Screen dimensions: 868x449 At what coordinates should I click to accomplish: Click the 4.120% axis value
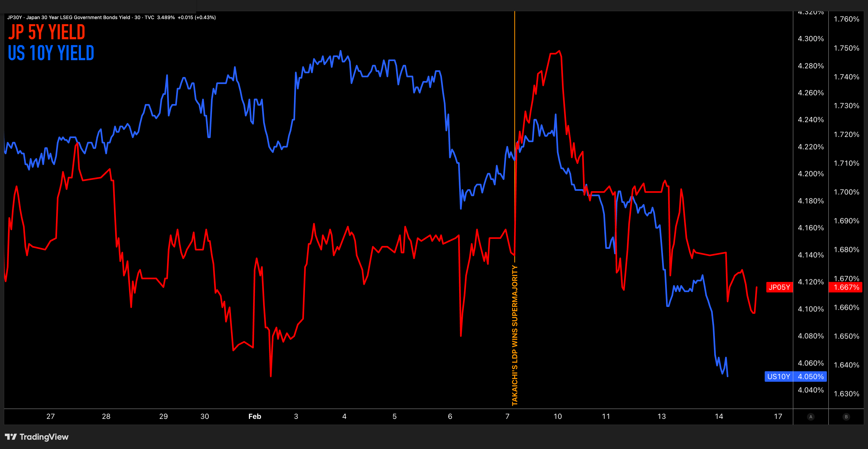pyautogui.click(x=811, y=282)
